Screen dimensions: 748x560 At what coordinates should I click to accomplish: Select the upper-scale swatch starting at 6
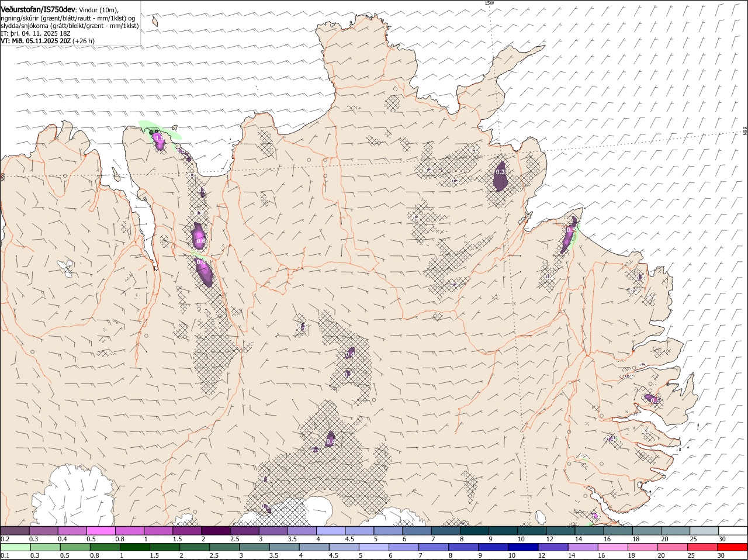click(417, 531)
